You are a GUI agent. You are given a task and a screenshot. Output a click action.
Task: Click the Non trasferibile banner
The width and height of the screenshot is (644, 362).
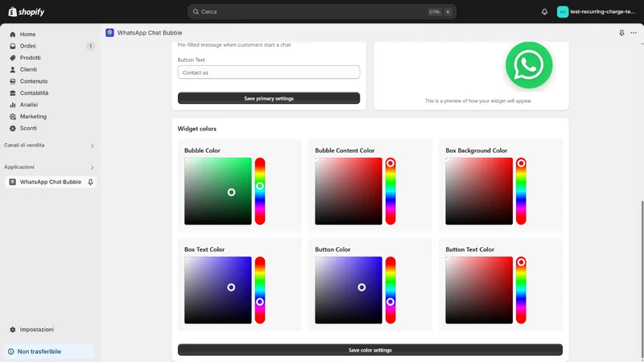[49, 352]
